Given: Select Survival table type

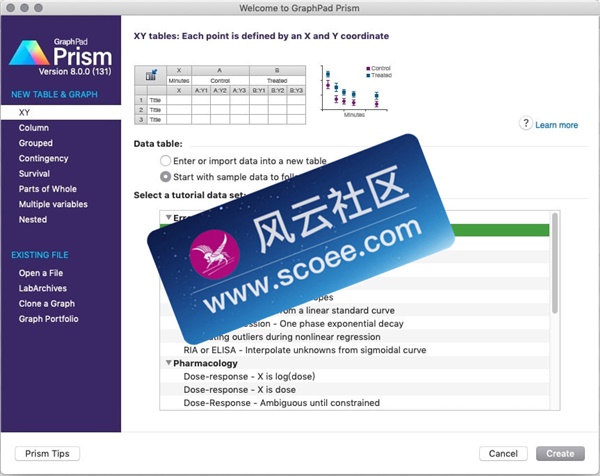Looking at the screenshot, I should (x=35, y=173).
